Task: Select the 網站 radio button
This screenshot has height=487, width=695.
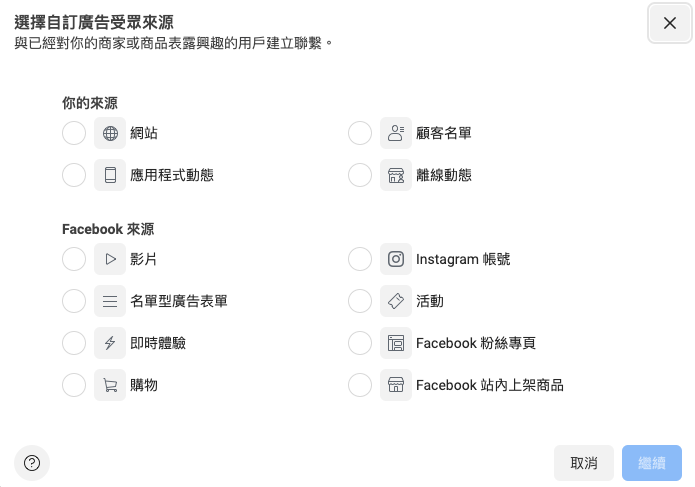Action: (x=74, y=133)
